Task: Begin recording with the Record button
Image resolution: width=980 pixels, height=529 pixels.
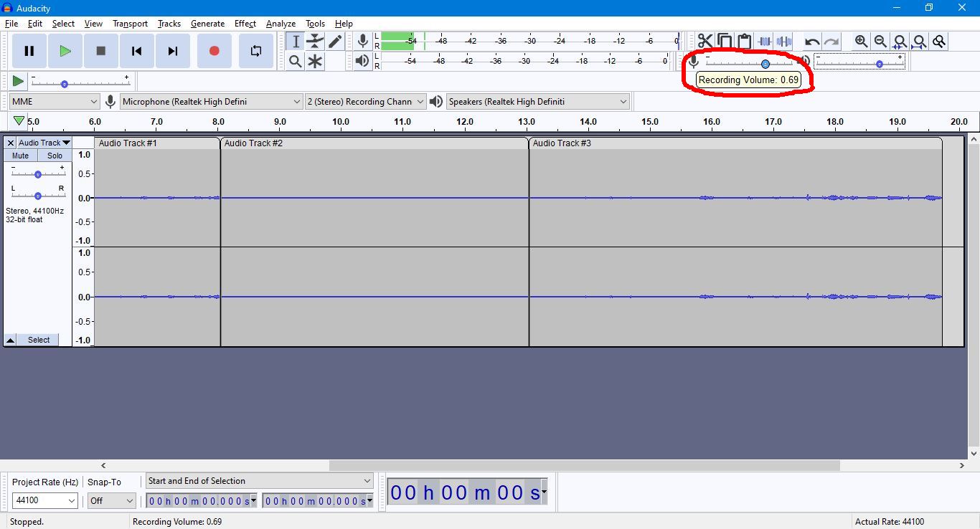Action: (x=214, y=51)
